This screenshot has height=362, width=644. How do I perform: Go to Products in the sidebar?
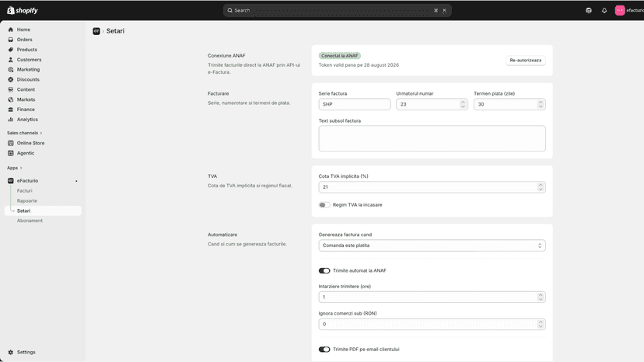(27, 50)
